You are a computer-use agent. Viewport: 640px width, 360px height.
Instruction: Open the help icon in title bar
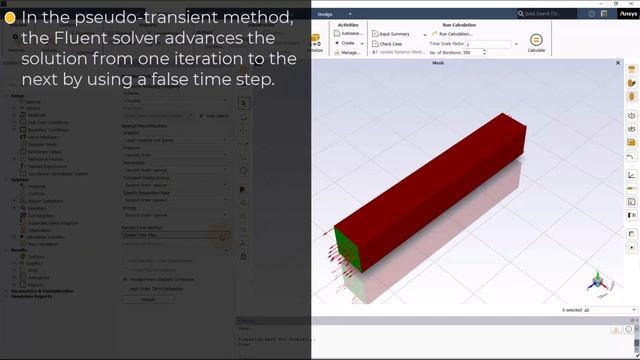[591, 13]
